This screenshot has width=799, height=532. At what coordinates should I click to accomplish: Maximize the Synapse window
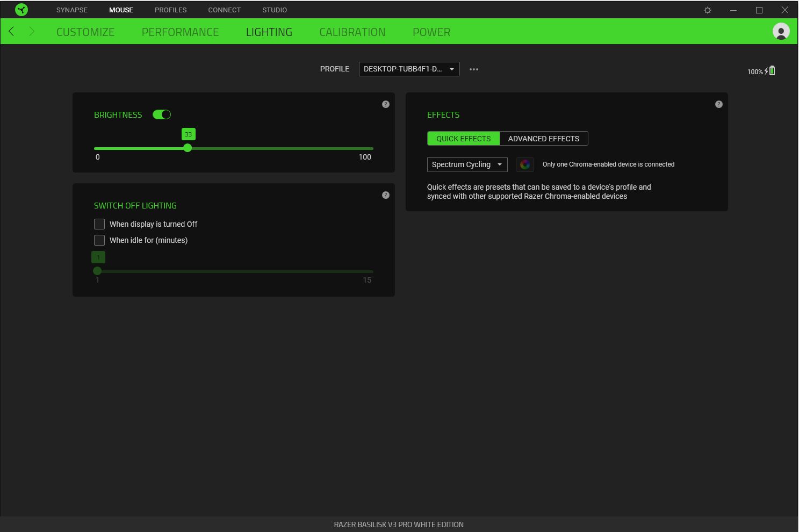[x=759, y=10]
